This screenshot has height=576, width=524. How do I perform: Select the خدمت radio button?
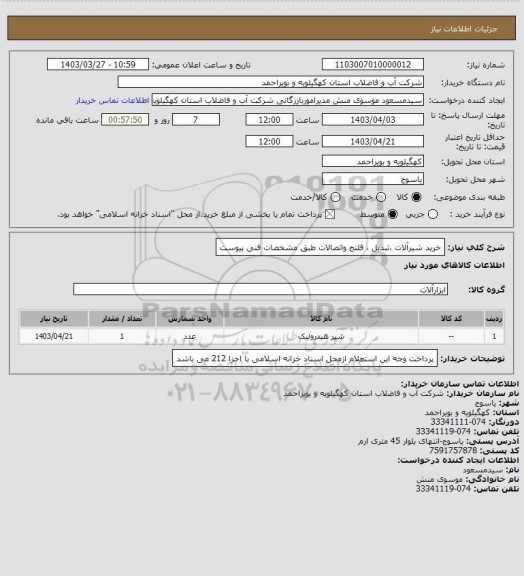381,197
